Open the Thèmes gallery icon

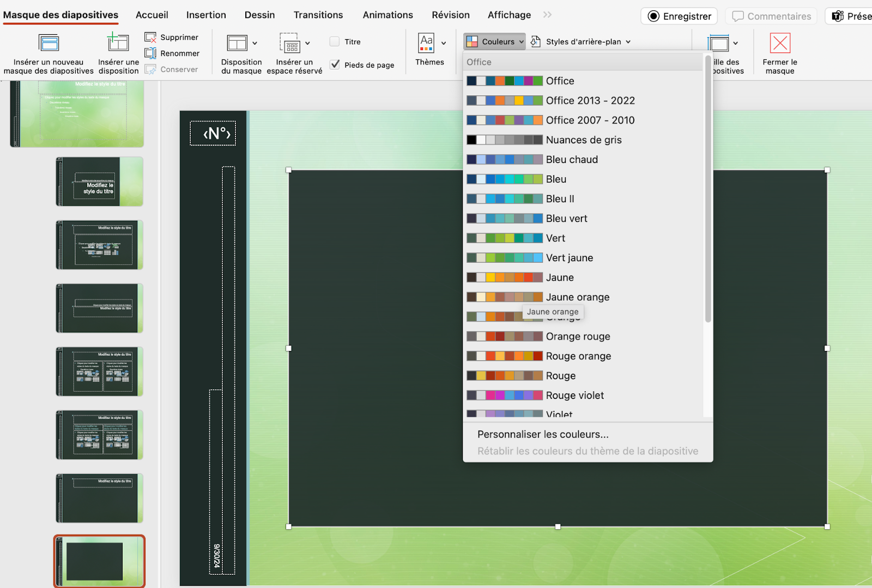(x=426, y=43)
